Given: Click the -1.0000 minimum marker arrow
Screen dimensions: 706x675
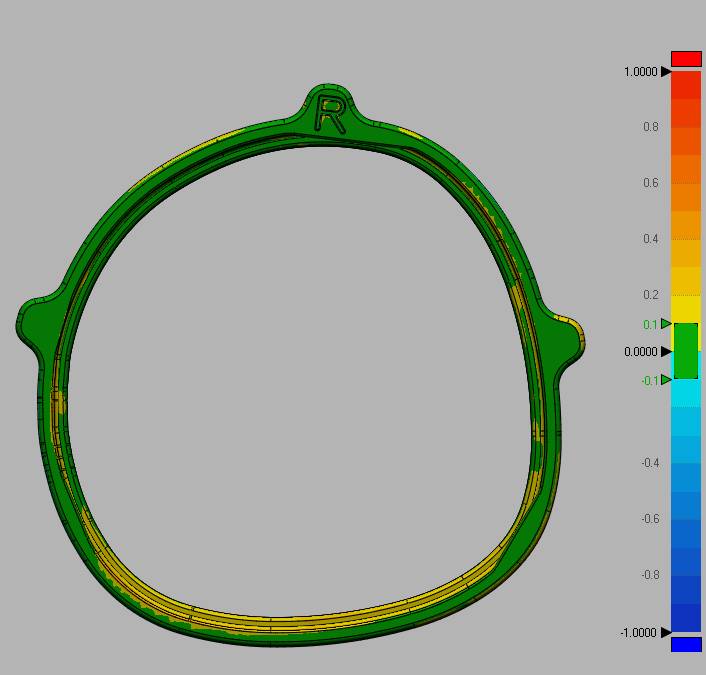Looking at the screenshot, I should [x=666, y=633].
